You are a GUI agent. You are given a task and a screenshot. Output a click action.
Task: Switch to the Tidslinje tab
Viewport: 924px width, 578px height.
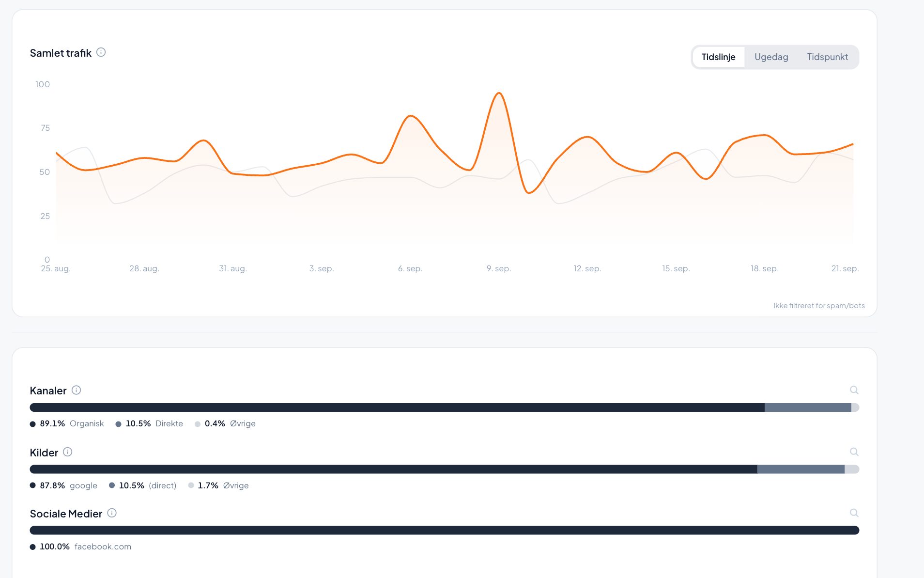point(718,57)
